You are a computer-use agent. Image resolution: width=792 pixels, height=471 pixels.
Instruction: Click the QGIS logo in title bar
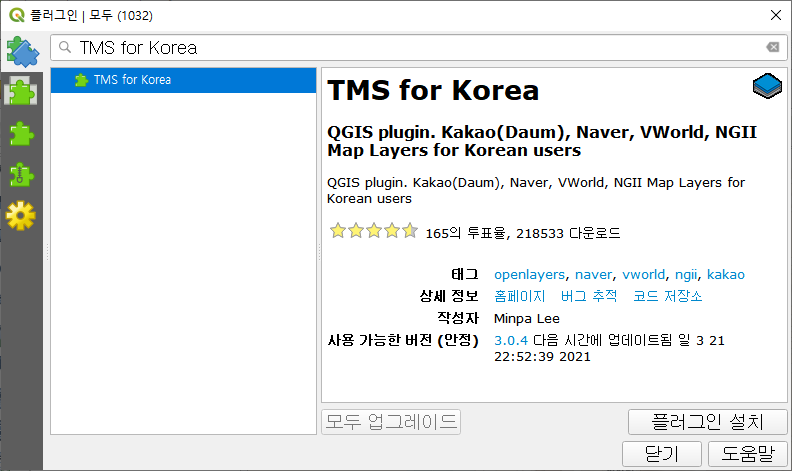[x=17, y=15]
